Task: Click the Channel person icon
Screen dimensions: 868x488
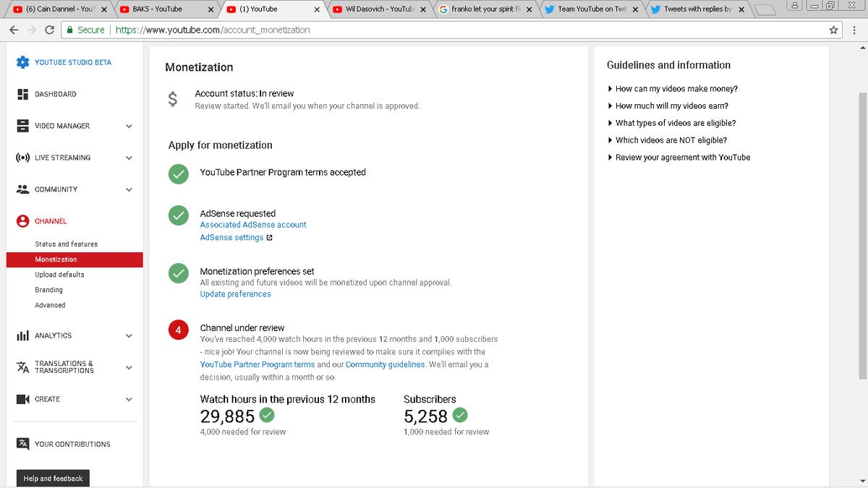Action: tap(22, 221)
